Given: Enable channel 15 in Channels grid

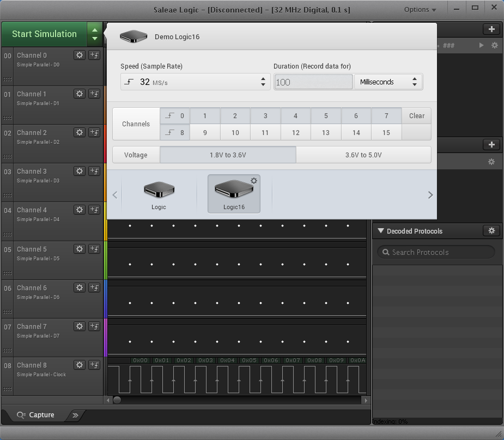Looking at the screenshot, I should tap(386, 132).
